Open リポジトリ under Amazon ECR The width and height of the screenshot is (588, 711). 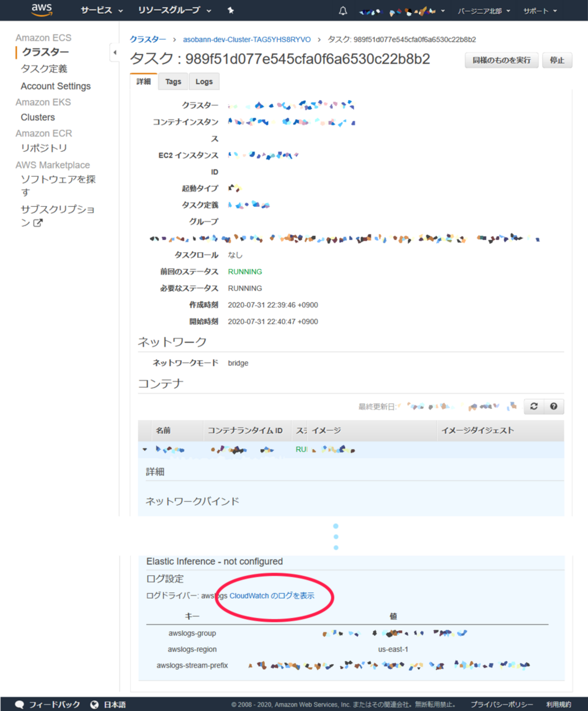[43, 148]
